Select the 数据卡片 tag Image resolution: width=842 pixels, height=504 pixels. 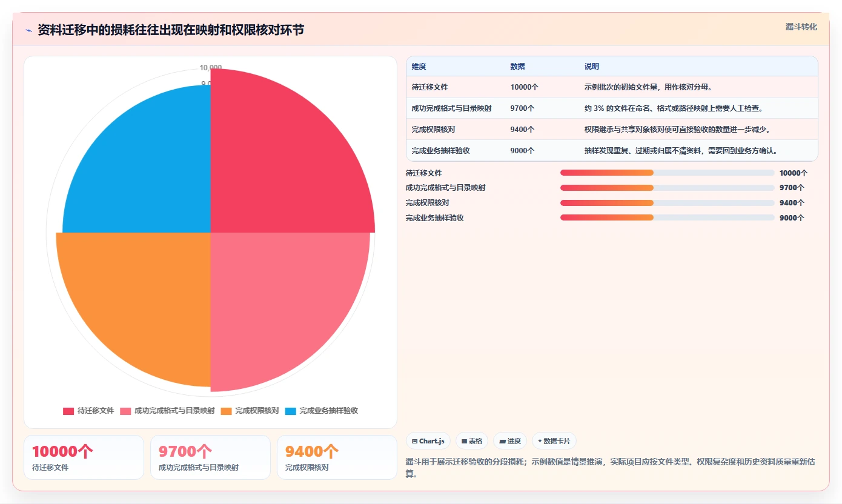(554, 441)
